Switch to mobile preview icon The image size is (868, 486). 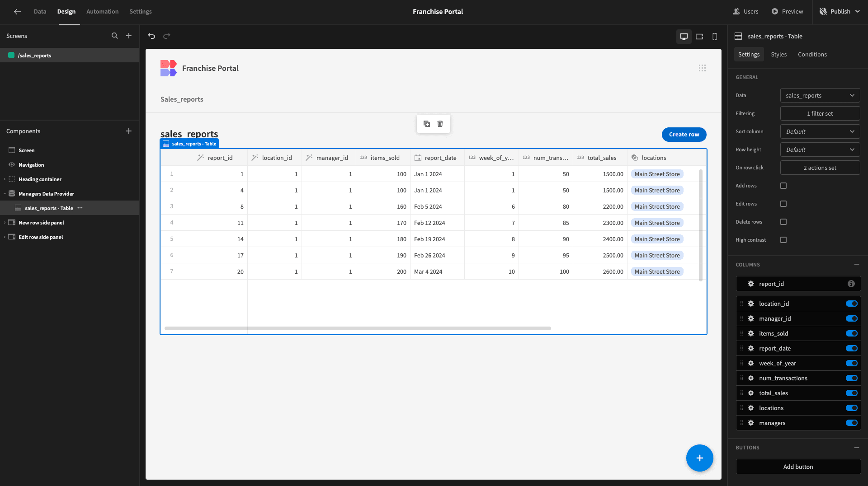[715, 37]
